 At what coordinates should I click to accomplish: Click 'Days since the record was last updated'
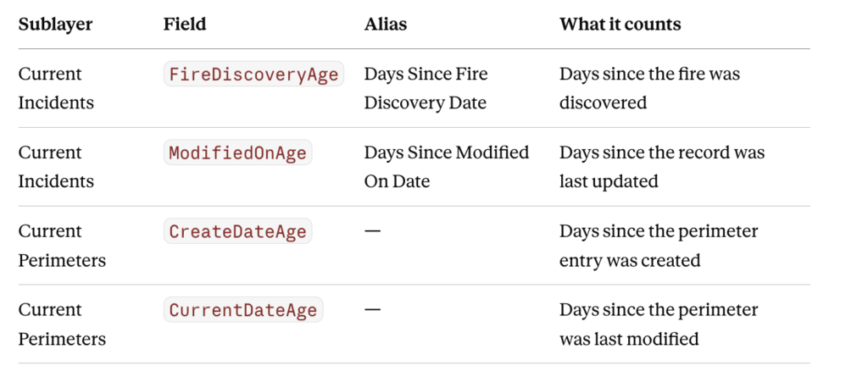[662, 167]
